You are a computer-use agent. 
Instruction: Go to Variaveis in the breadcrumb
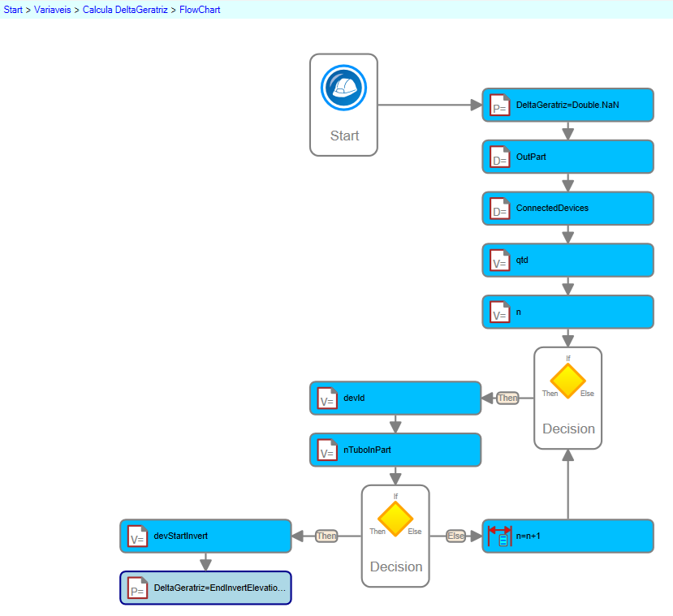point(54,10)
